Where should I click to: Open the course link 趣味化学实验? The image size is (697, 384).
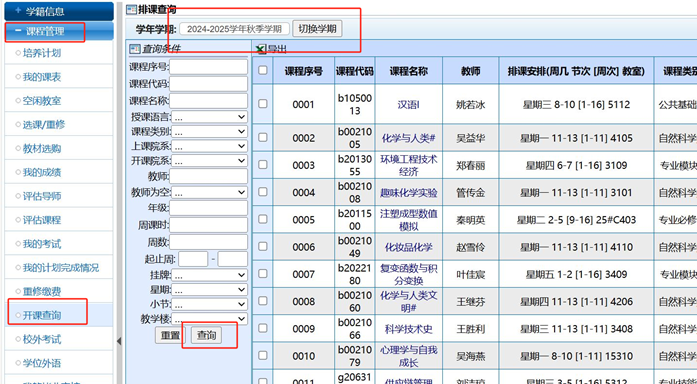pyautogui.click(x=408, y=192)
